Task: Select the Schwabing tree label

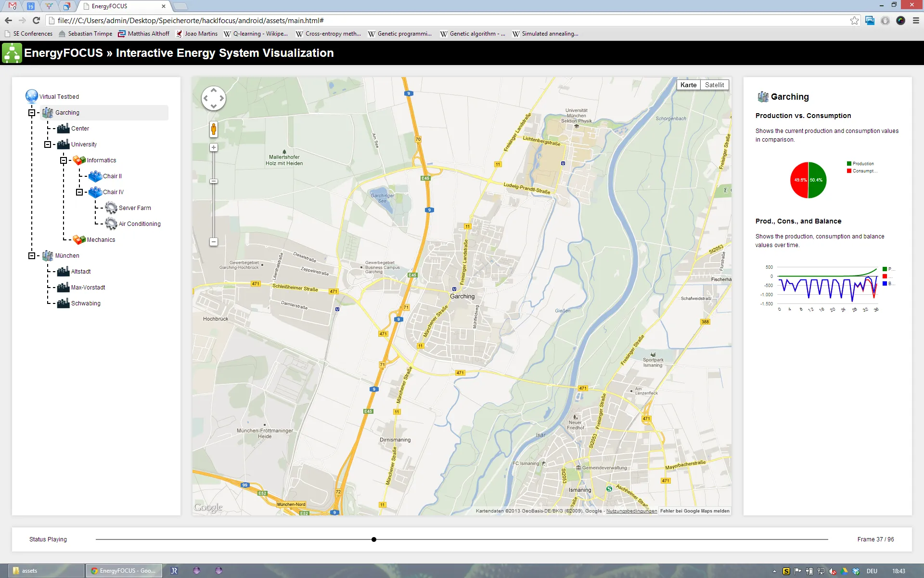Action: (86, 303)
